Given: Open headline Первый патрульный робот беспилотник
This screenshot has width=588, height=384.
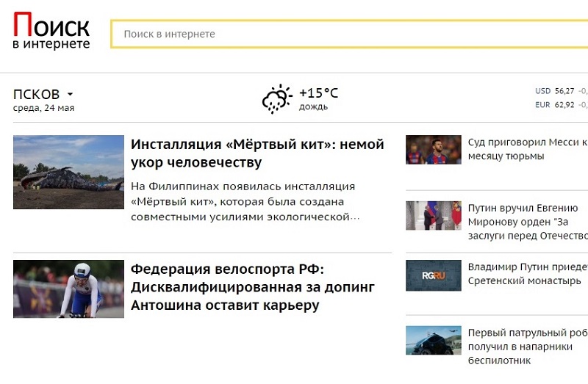Looking at the screenshot, I should (x=528, y=347).
